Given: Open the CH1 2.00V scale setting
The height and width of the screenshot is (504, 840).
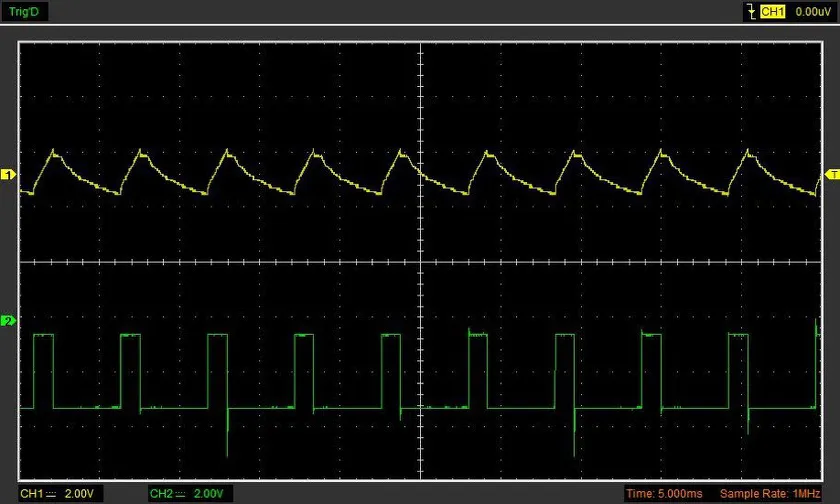Looking at the screenshot, I should [79, 494].
